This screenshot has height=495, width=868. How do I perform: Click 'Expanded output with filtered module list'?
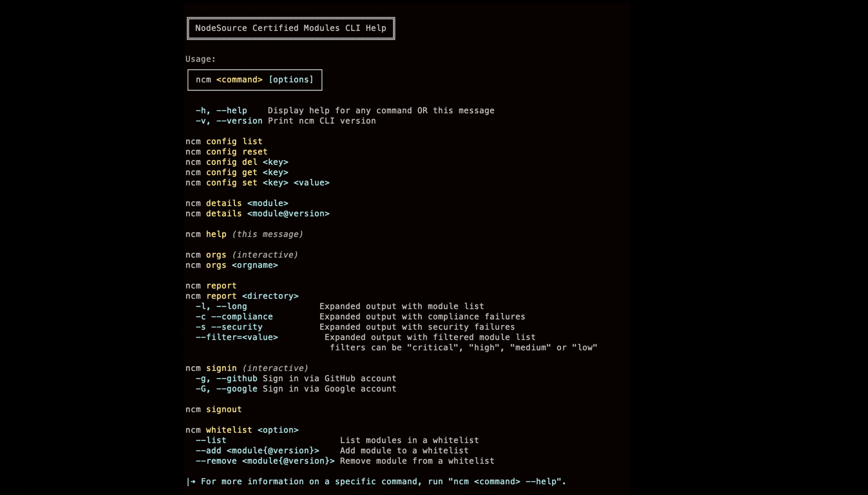coord(430,337)
